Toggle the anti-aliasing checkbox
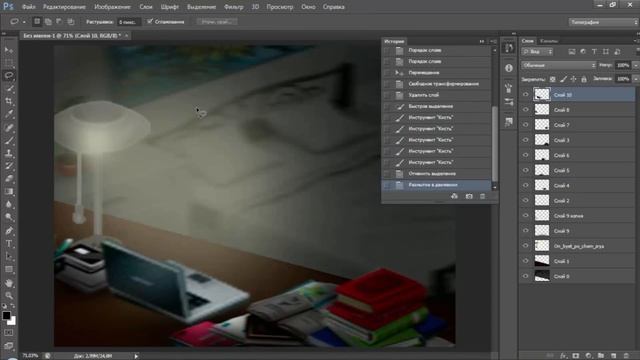 click(150, 21)
